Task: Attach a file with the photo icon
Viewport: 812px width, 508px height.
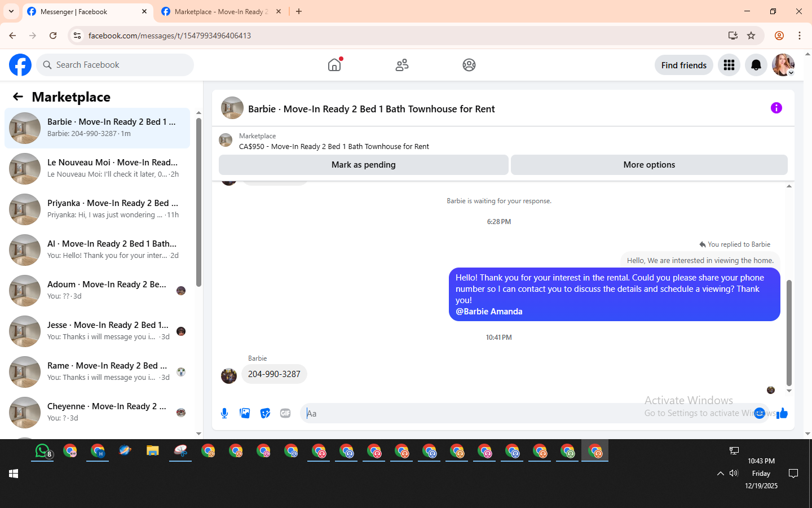Action: click(x=245, y=413)
